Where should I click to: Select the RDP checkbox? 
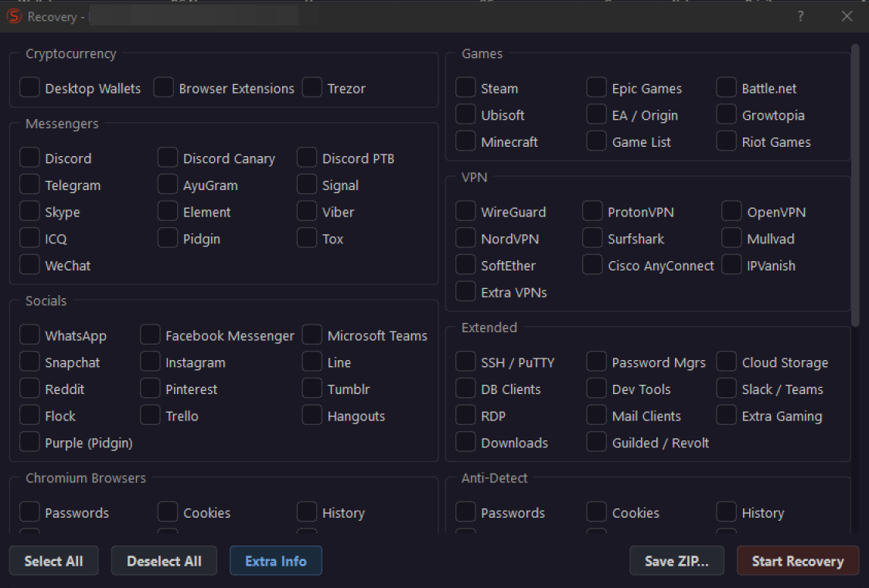click(x=465, y=415)
